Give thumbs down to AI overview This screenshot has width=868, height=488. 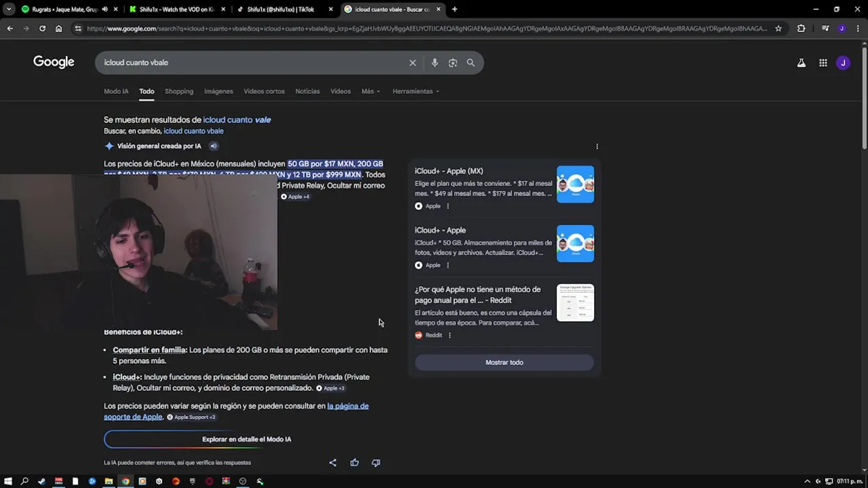click(x=376, y=463)
